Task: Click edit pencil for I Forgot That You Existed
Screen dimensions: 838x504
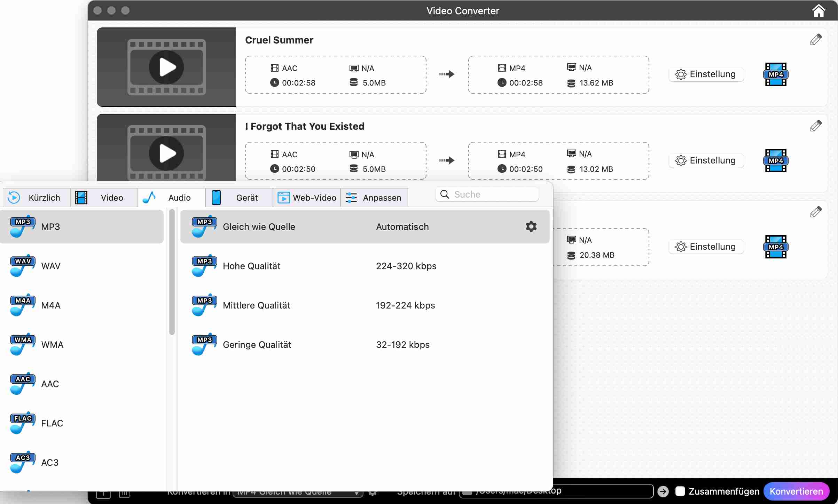Action: click(816, 126)
